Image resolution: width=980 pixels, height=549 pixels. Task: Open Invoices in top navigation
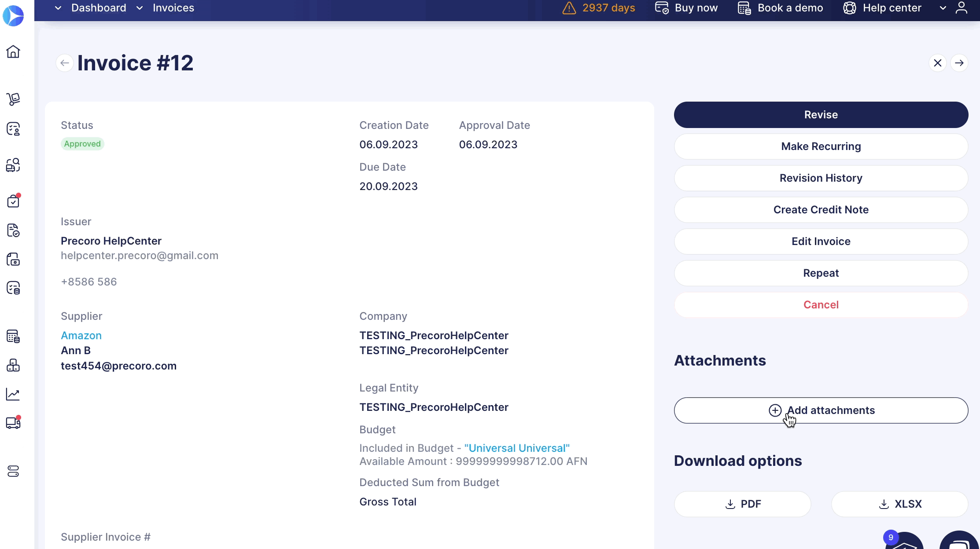(173, 8)
